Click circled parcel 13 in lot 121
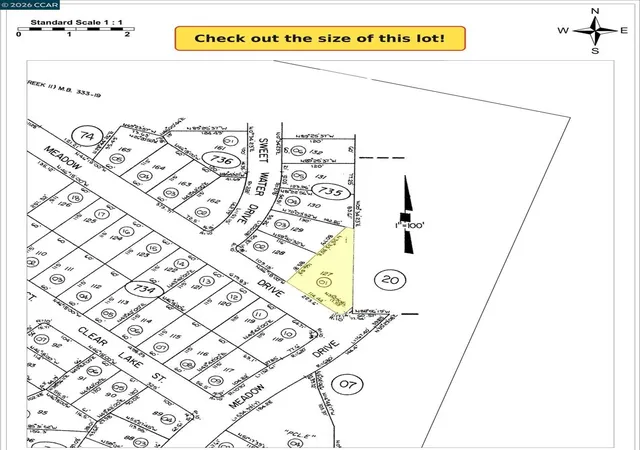 pos(207,281)
